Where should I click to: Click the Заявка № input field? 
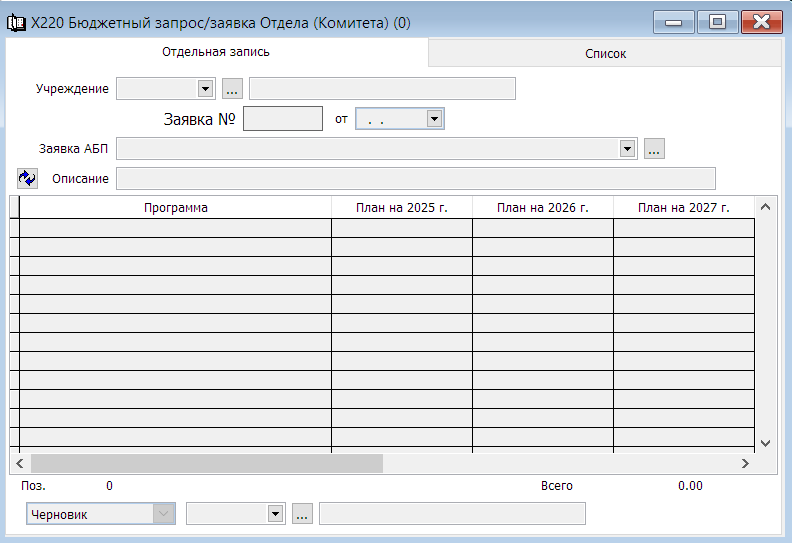pyautogui.click(x=283, y=119)
